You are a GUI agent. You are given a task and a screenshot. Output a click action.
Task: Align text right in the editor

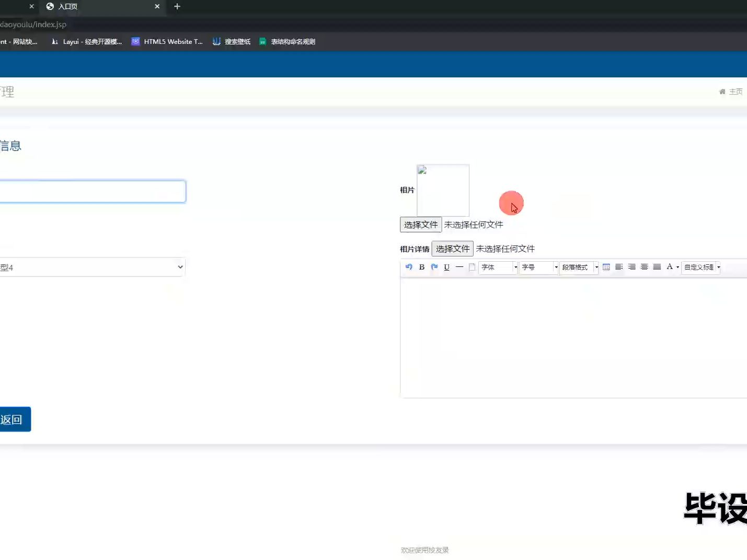coord(632,267)
